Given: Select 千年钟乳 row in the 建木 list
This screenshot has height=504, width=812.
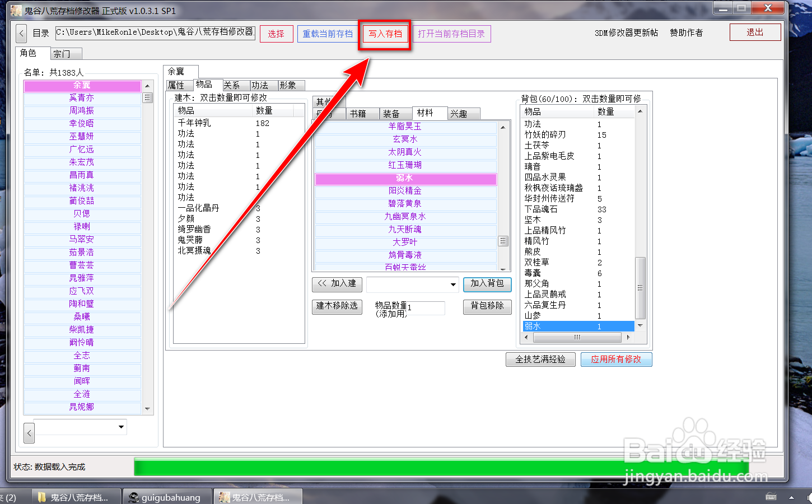Looking at the screenshot, I should (239, 123).
